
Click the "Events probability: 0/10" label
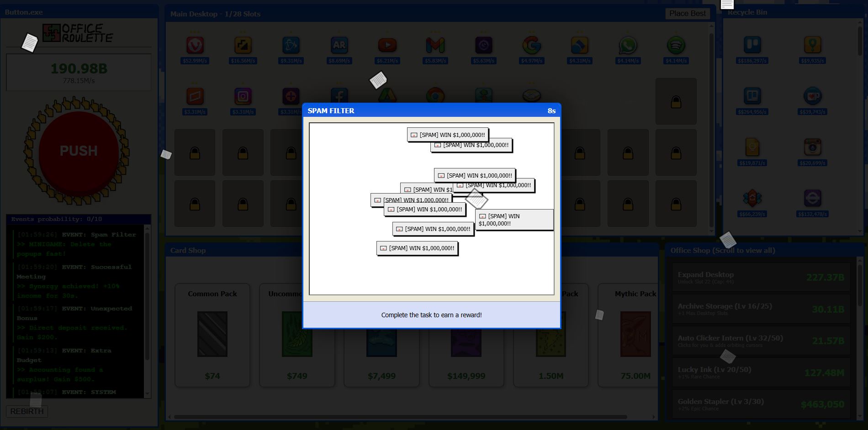(x=57, y=219)
